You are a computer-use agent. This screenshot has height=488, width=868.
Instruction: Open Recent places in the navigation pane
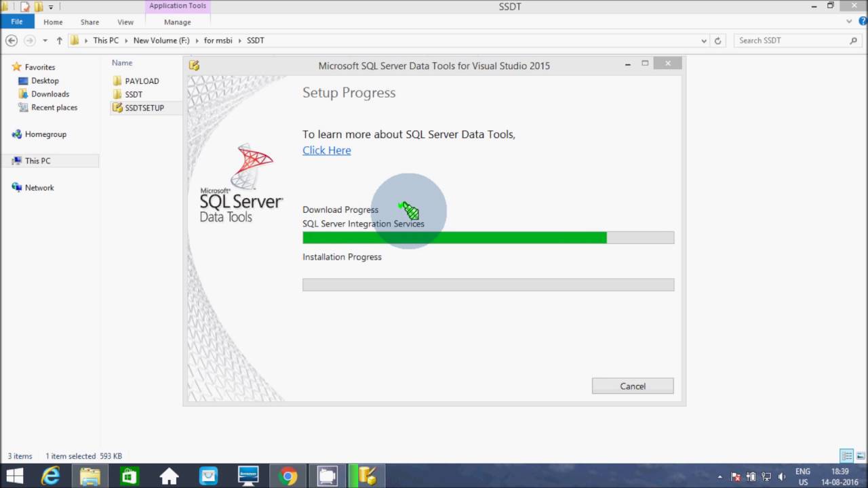(x=54, y=108)
